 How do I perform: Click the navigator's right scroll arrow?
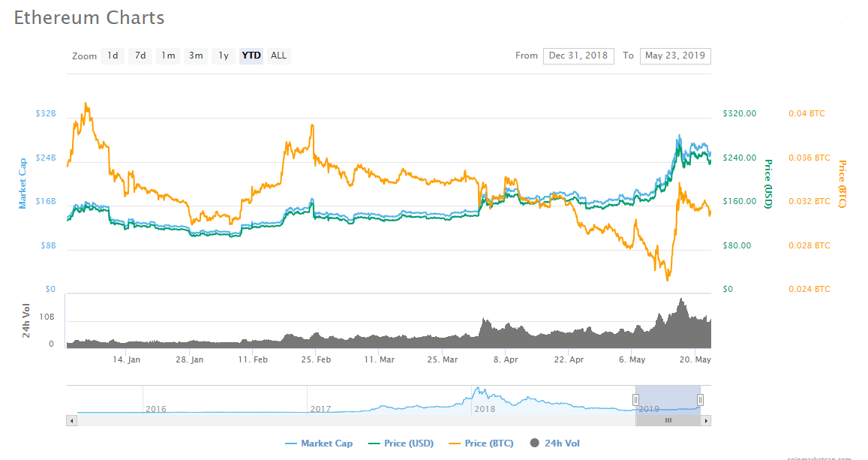coord(706,421)
